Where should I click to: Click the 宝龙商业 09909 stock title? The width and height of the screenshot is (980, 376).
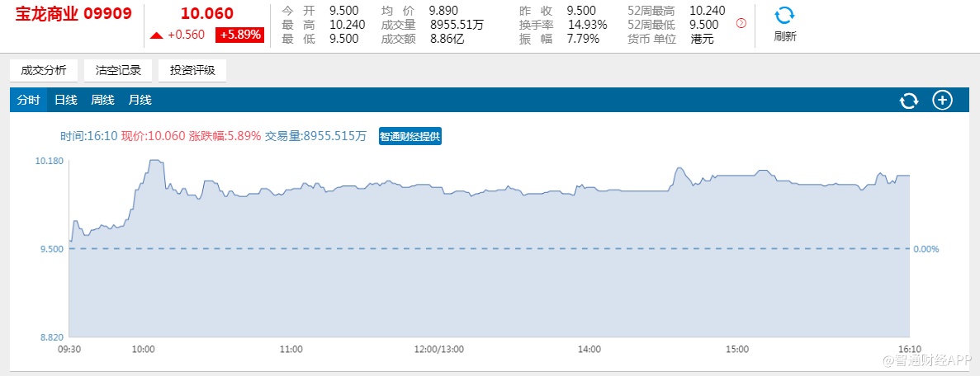73,13
